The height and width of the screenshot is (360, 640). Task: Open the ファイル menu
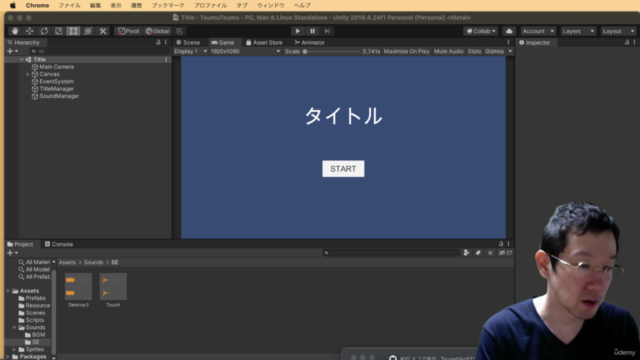click(x=69, y=5)
